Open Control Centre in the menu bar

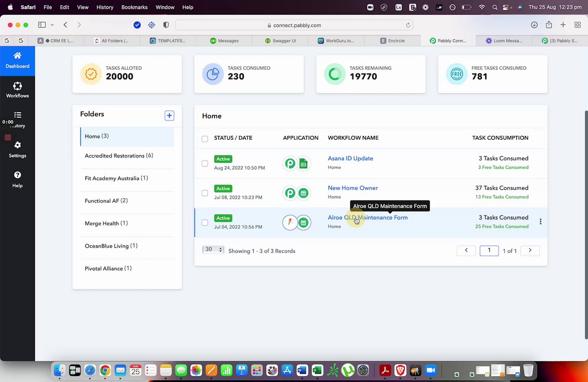(507, 7)
